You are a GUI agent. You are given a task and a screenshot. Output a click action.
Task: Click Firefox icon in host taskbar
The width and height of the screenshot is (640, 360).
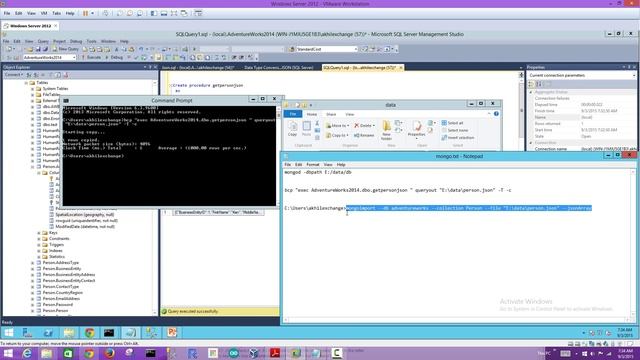click(109, 353)
